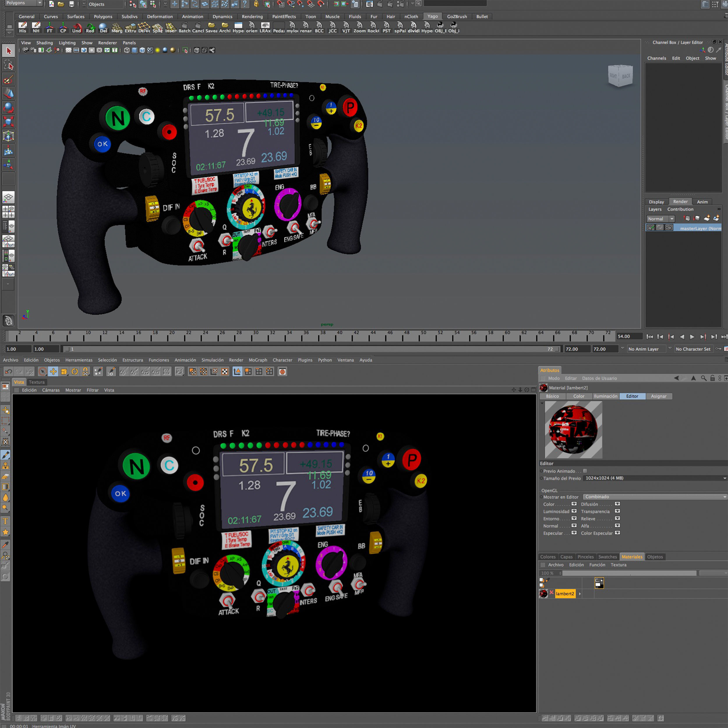This screenshot has height=728, width=728.
Task: Click the Paint Setup Wizard wand icon
Action: tap(98, 372)
